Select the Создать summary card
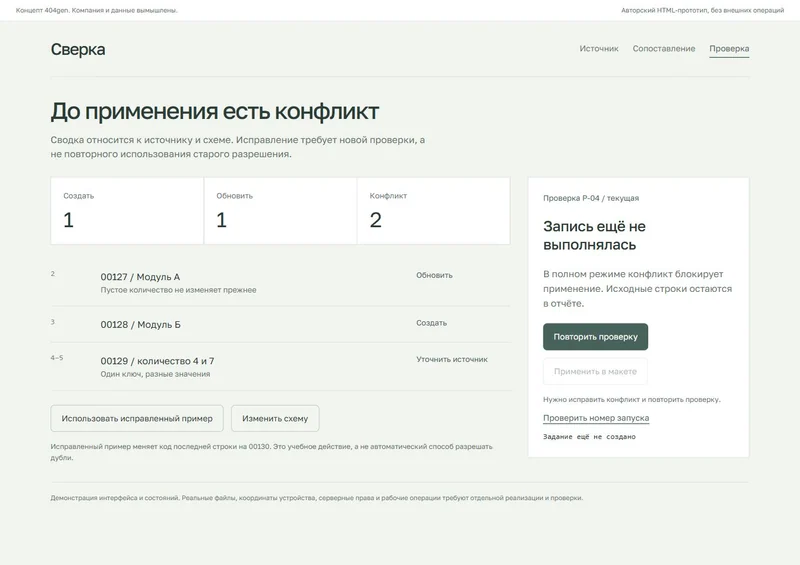800x565 pixels. pyautogui.click(x=127, y=211)
